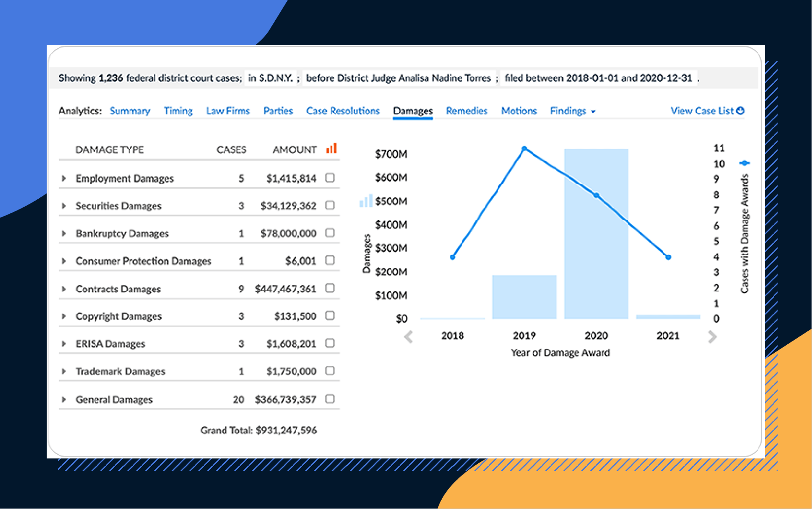Expand the Copyright Damages row
The width and height of the screenshot is (812, 509).
pyautogui.click(x=64, y=316)
